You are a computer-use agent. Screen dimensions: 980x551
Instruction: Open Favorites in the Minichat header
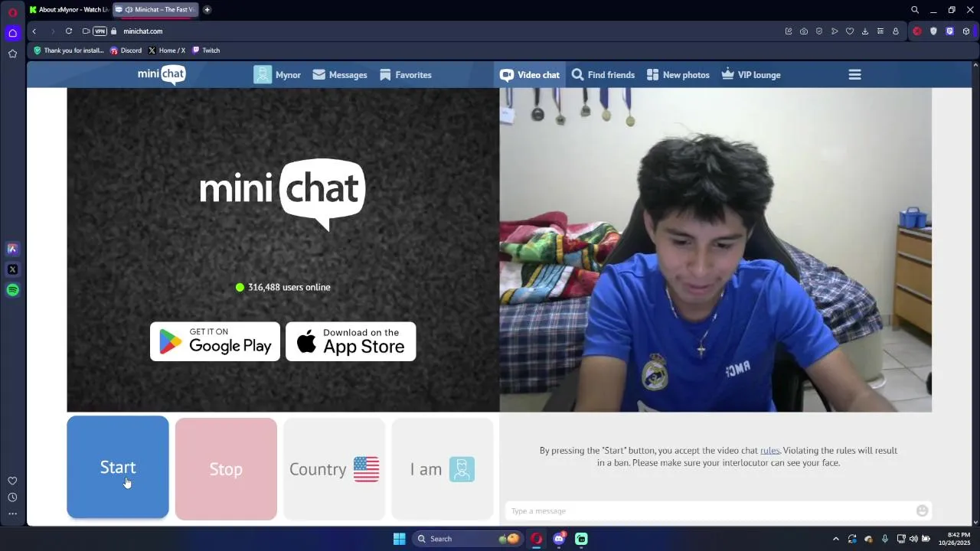coord(406,75)
